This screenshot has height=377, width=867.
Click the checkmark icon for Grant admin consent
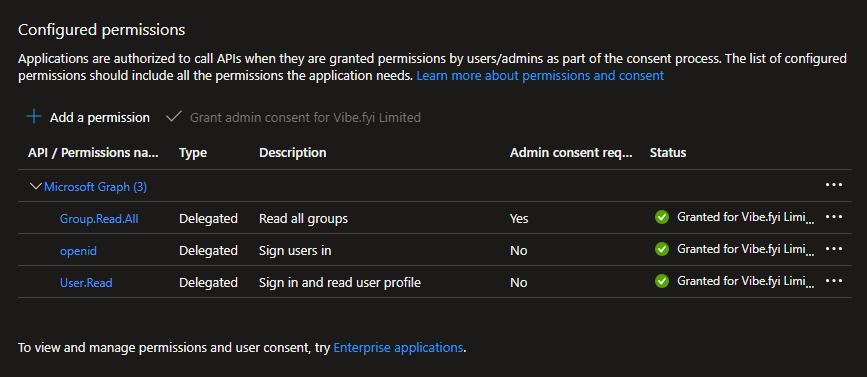pyautogui.click(x=174, y=117)
